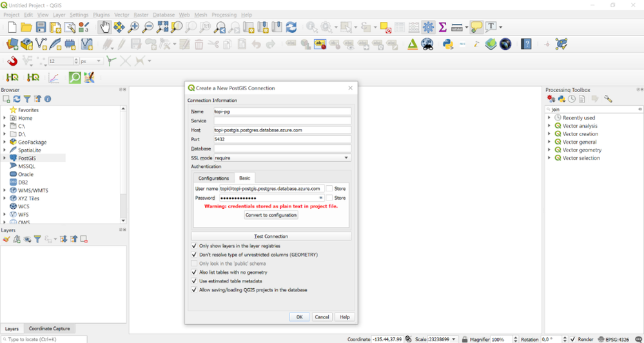This screenshot has width=644, height=343.
Task: Reveal password with the eye icon
Action: point(321,198)
